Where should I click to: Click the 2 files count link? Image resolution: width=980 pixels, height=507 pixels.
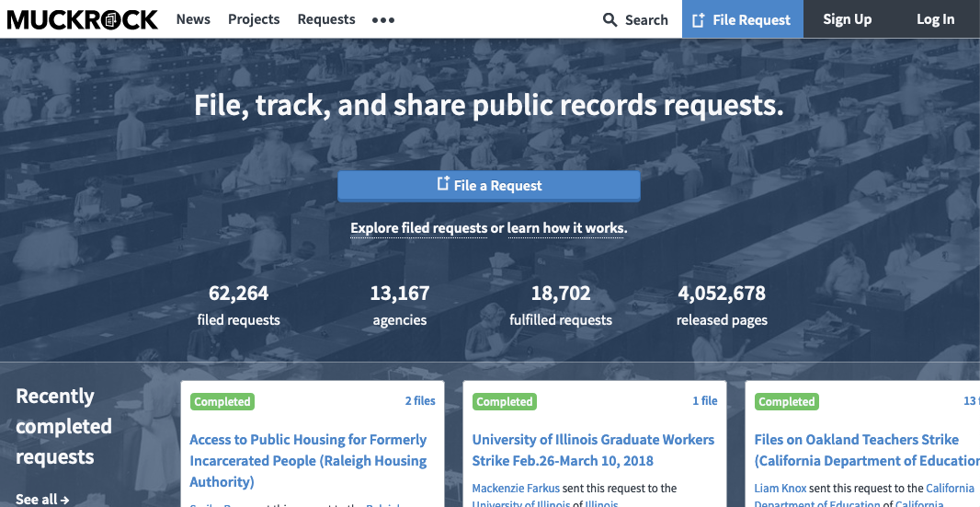pyautogui.click(x=420, y=401)
